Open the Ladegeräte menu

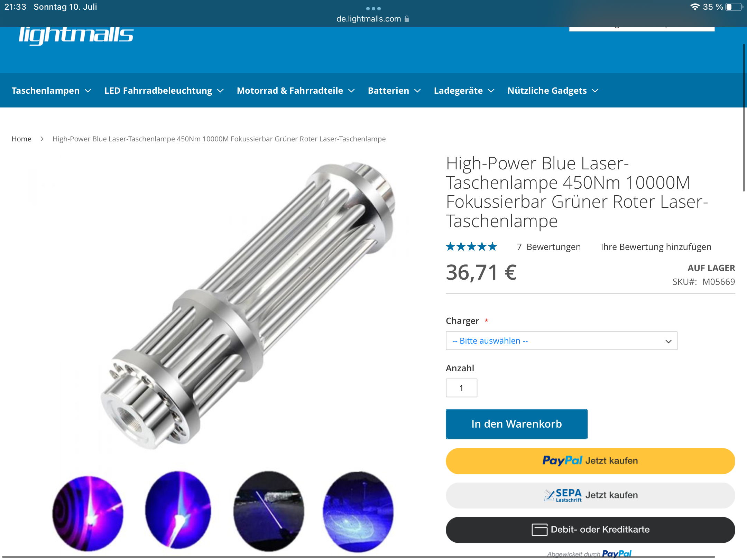tap(464, 91)
